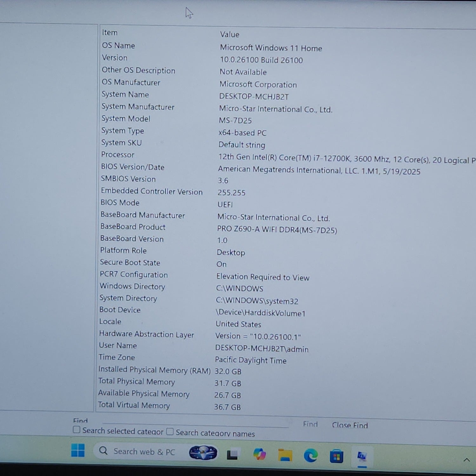Click value DESKTOP-MCHJB2T in System Name
Viewport: 476px width, 476px height.
[254, 96]
